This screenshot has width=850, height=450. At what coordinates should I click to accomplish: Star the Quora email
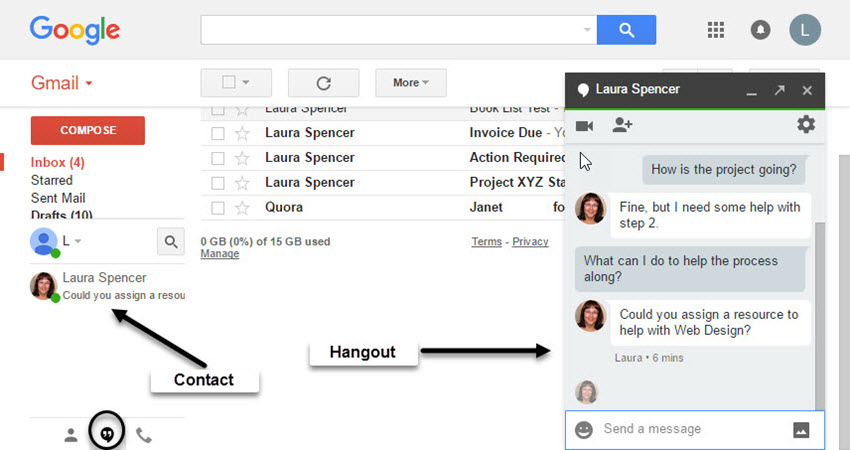tap(242, 208)
